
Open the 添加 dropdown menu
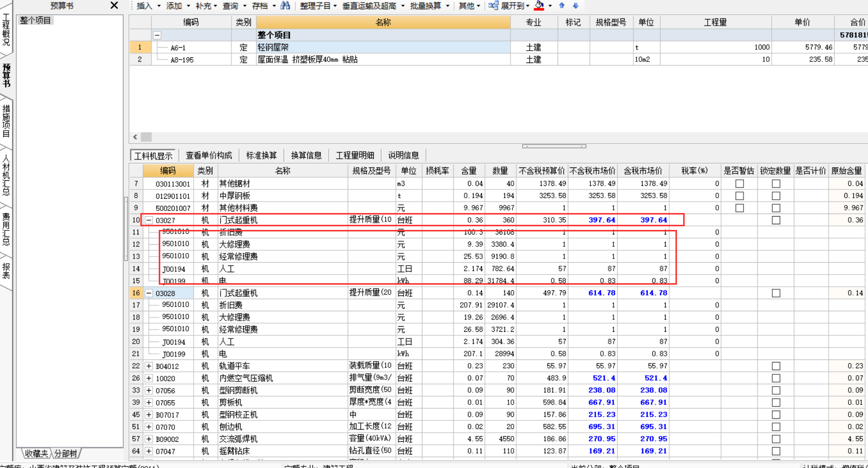tap(178, 6)
